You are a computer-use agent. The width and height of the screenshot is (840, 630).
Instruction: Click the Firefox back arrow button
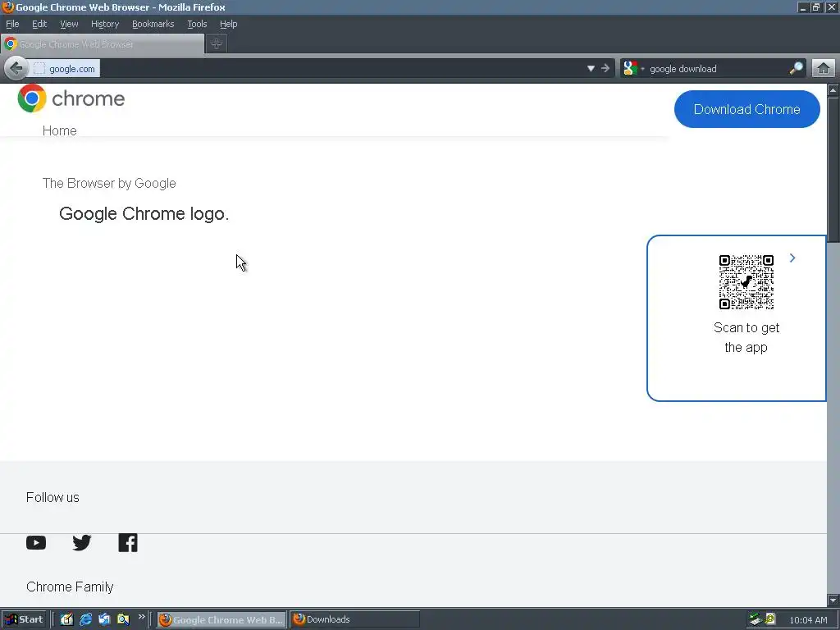pyautogui.click(x=16, y=68)
